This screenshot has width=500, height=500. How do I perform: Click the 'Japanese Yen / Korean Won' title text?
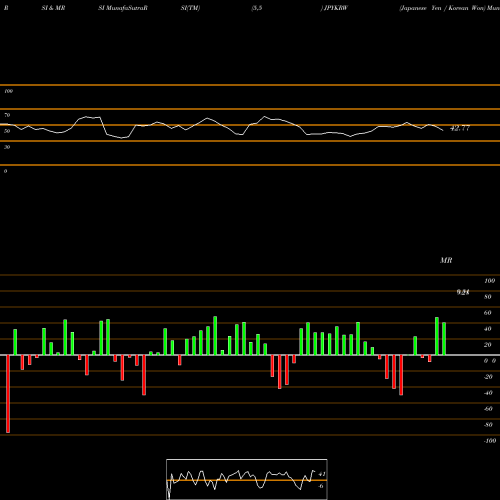(x=442, y=8)
